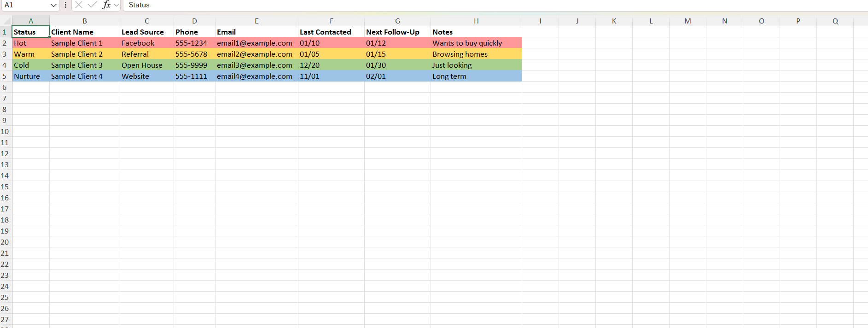Click the email1@example.com cell

click(256, 43)
